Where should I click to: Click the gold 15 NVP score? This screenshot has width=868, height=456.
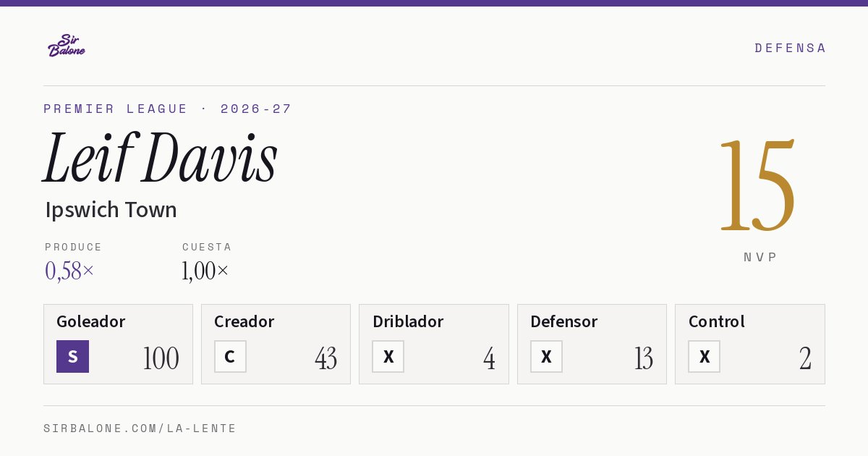point(757,186)
